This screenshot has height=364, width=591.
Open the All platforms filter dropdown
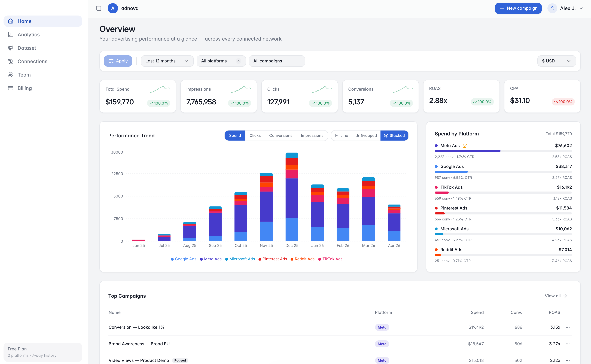click(x=221, y=61)
